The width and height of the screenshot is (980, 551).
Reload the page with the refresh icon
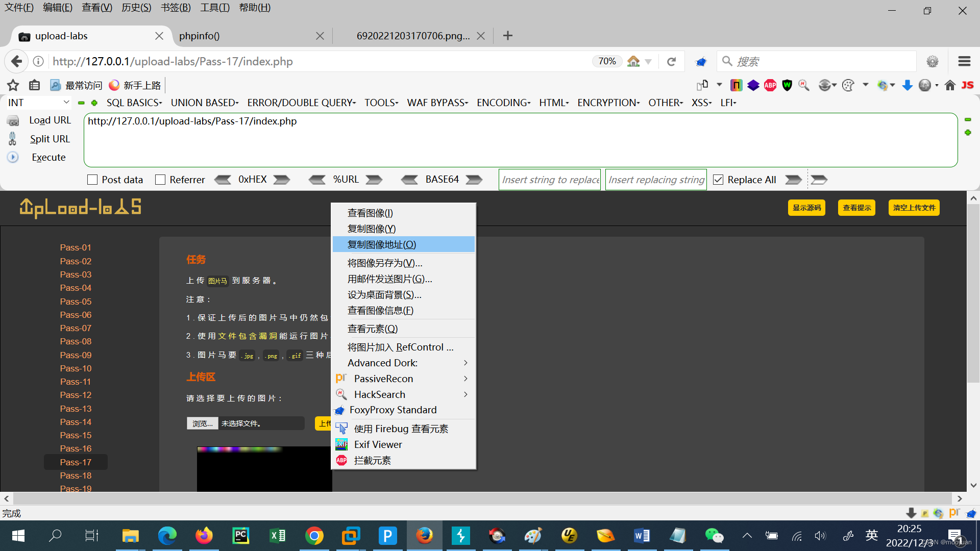[672, 62]
